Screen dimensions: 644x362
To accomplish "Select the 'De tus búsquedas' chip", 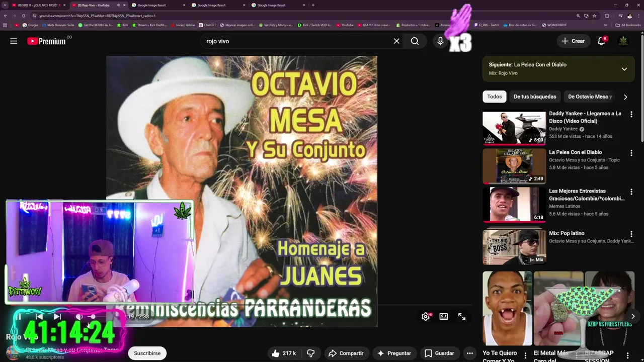I will pyautogui.click(x=535, y=97).
